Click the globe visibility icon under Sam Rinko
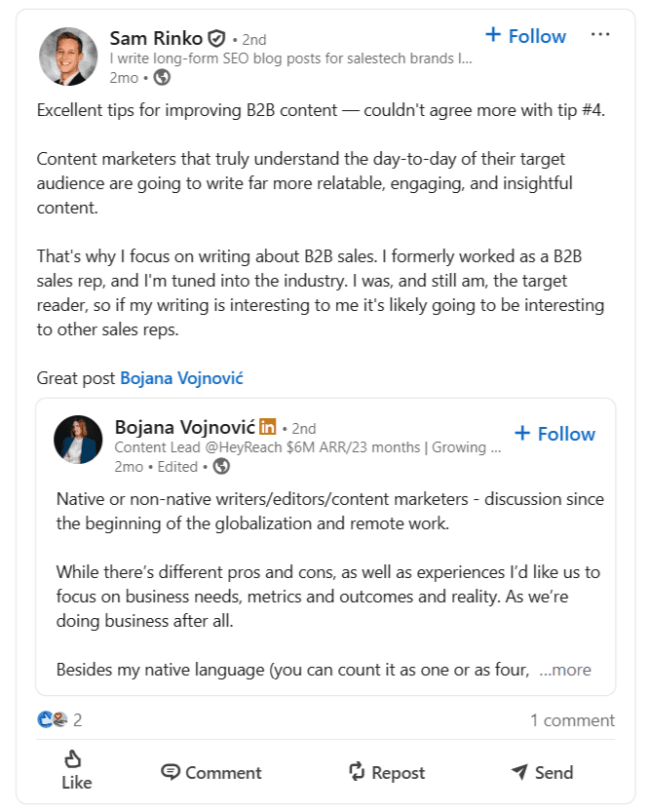649x812 pixels. [x=162, y=77]
